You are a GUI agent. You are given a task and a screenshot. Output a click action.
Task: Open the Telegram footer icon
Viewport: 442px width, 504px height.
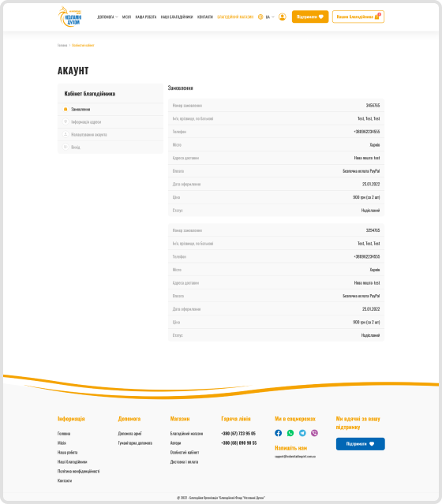click(302, 433)
